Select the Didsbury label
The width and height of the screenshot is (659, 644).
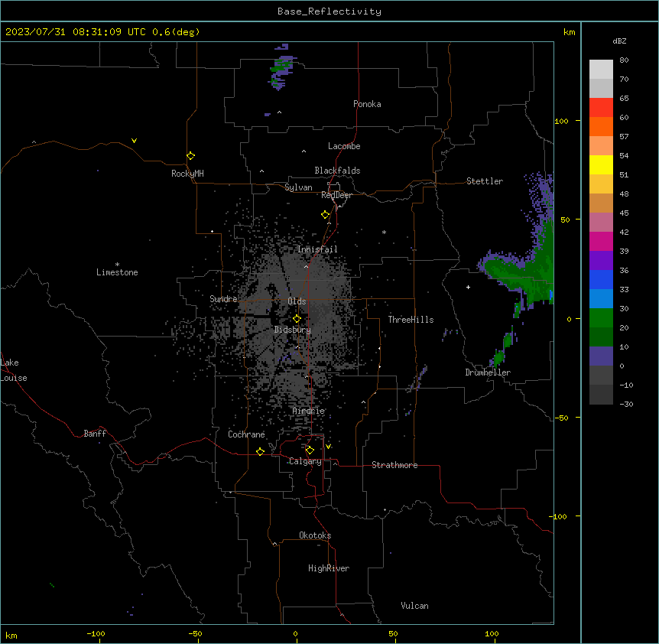pyautogui.click(x=293, y=330)
